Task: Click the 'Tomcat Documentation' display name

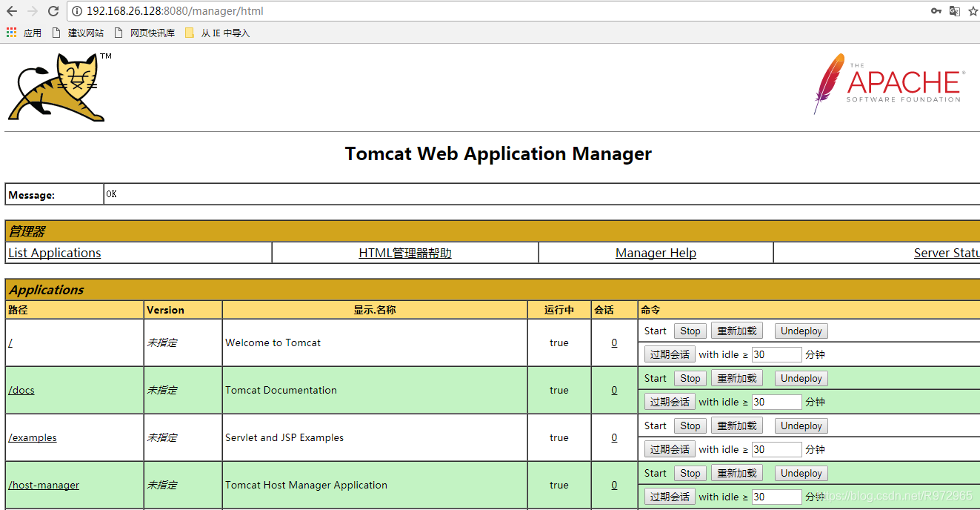Action: 281,390
